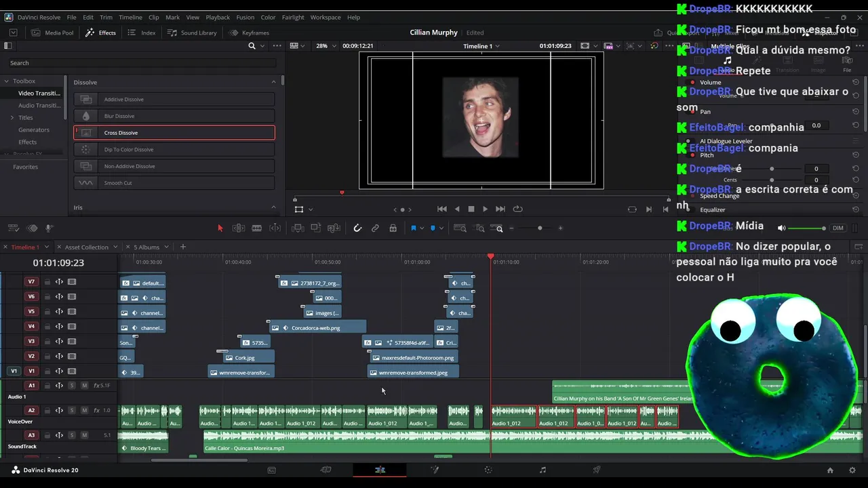Click the Replace Clip edit icon

(x=334, y=228)
